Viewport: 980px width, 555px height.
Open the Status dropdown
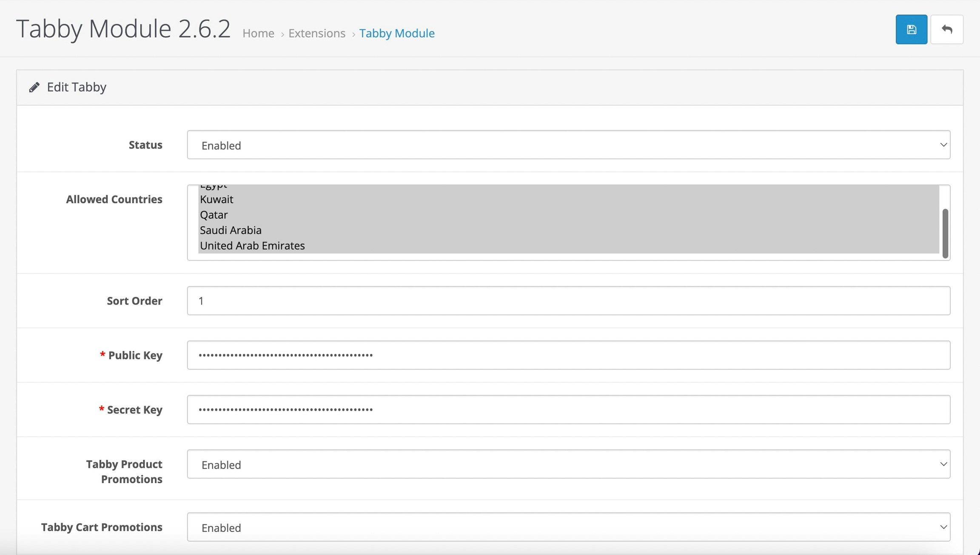pos(569,145)
